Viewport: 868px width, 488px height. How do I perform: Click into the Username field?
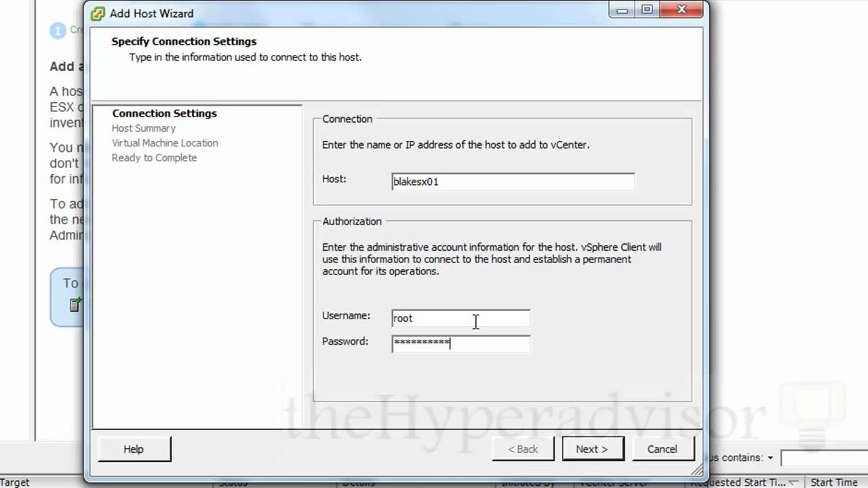tap(460, 318)
